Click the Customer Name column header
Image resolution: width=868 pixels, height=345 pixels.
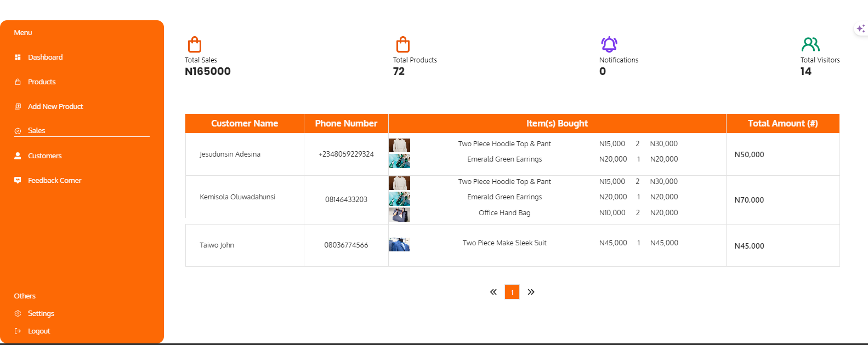(x=245, y=123)
